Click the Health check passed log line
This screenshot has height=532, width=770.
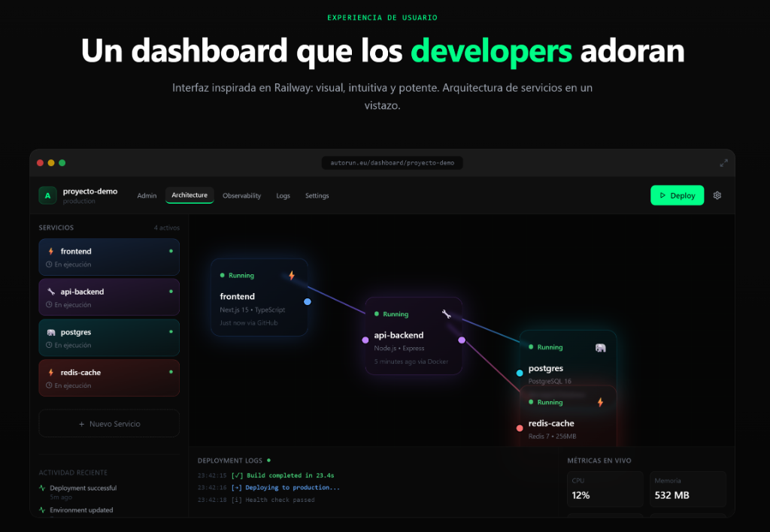click(256, 500)
